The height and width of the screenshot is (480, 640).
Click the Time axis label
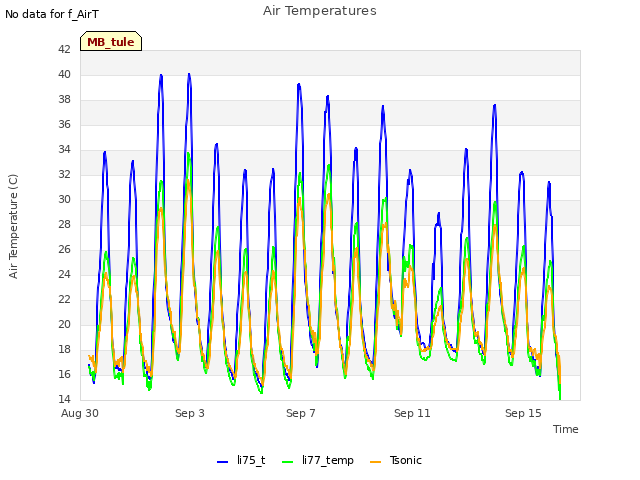(565, 429)
